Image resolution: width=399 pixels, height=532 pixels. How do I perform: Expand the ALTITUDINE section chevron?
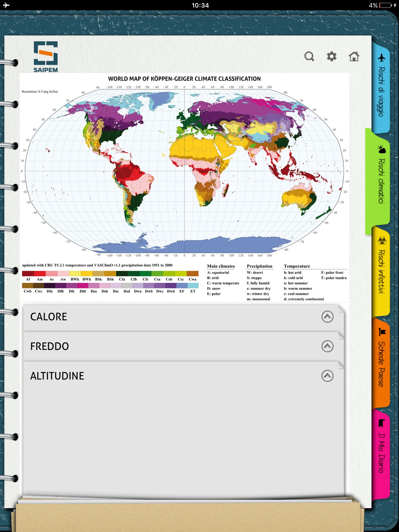(327, 376)
